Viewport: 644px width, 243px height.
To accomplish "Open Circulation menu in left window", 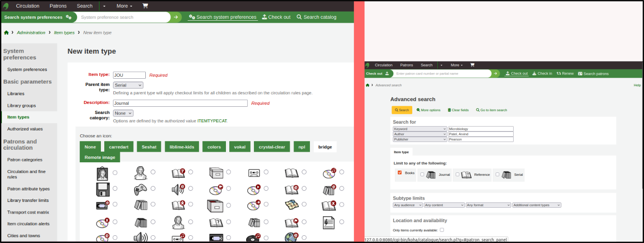I will 28,6.
